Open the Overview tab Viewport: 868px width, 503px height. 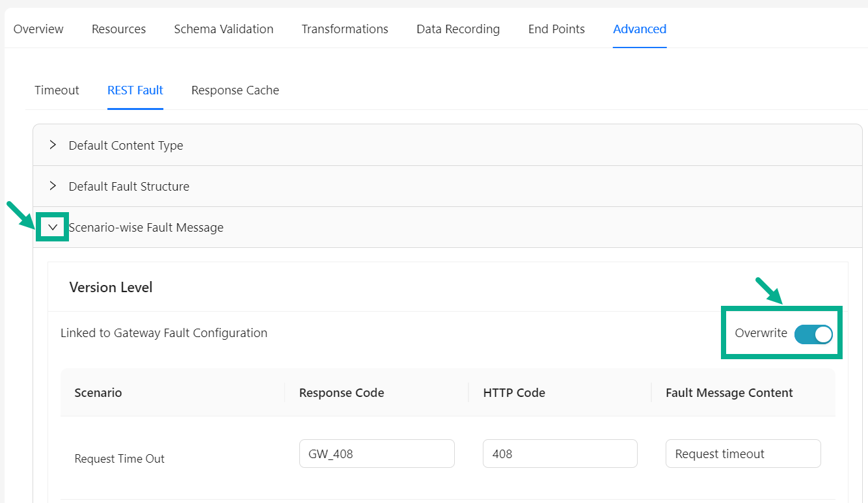[x=38, y=29]
